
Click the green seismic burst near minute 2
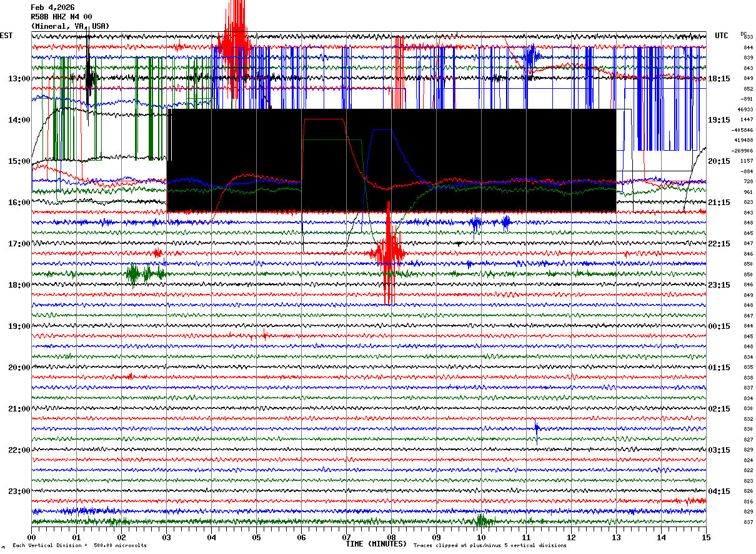pos(139,274)
